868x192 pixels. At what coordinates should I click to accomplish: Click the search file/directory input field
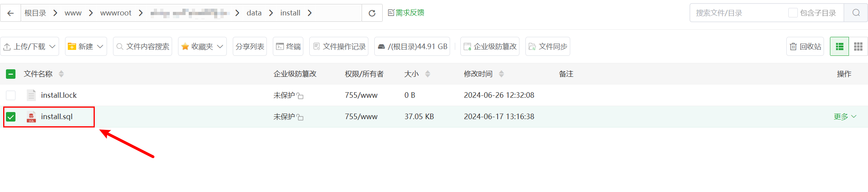738,13
